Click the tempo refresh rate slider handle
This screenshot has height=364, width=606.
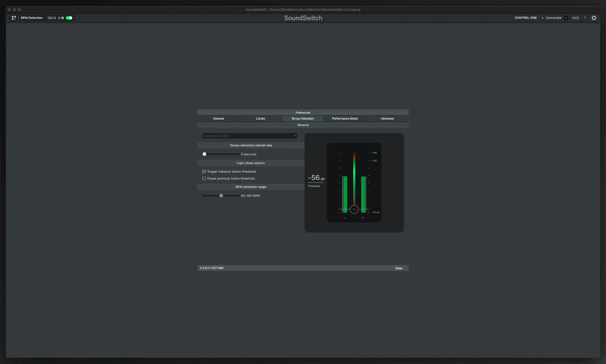[204, 154]
